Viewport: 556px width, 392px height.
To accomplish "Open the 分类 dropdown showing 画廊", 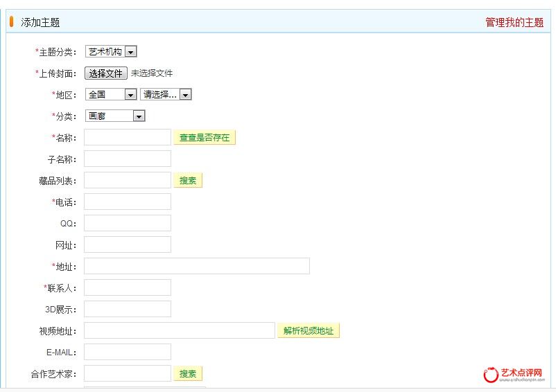I will (115, 116).
